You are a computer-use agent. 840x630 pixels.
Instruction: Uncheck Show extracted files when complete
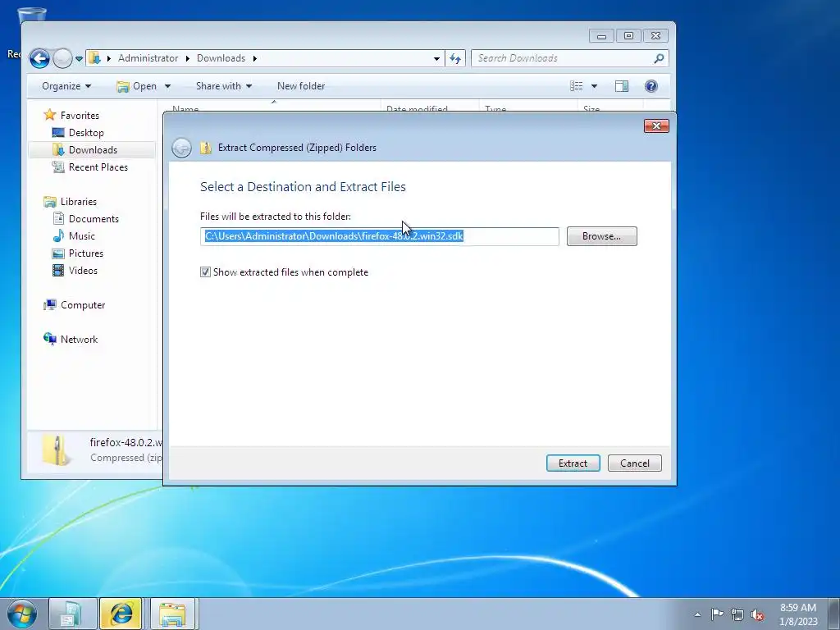point(205,272)
